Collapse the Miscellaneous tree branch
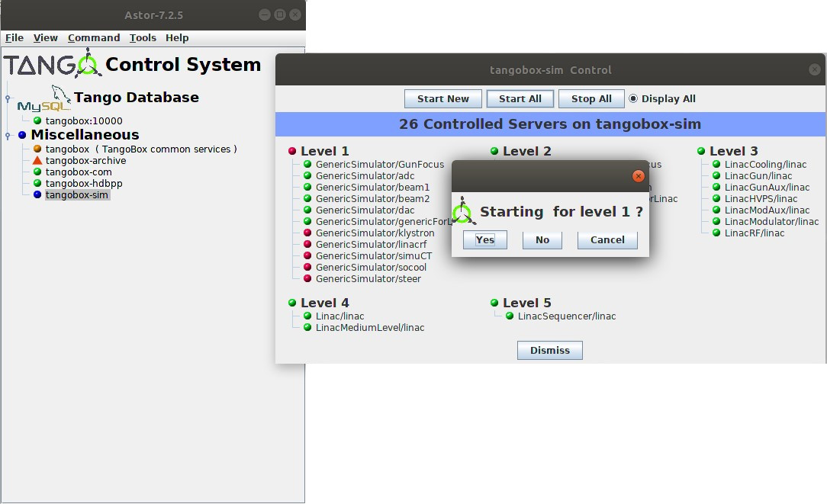 pyautogui.click(x=8, y=136)
